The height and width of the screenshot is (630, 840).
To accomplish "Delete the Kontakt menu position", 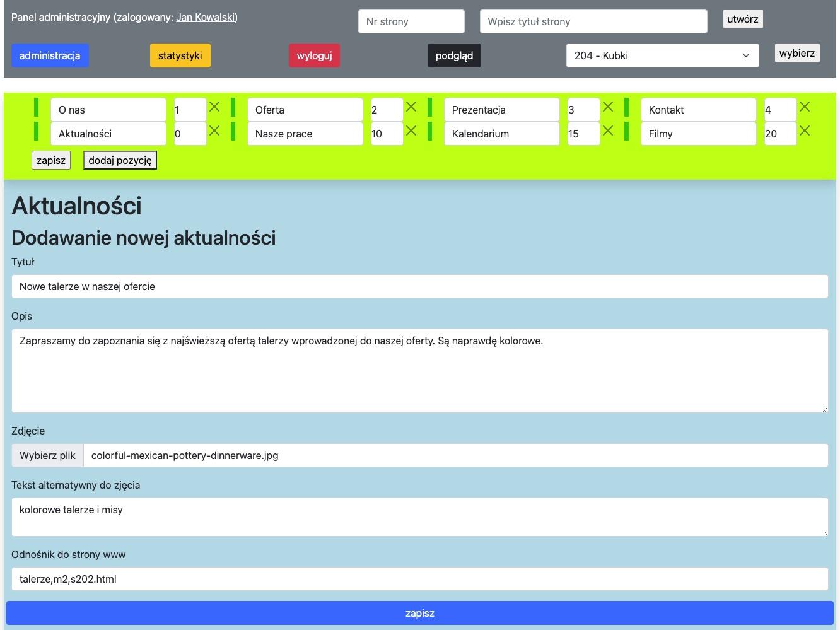I will (x=805, y=107).
